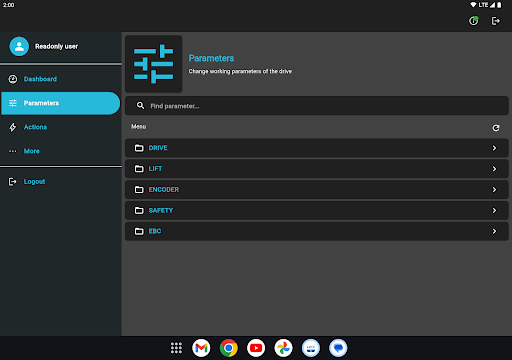This screenshot has height=360, width=512.
Task: Click the DRIVE folder icon
Action: point(139,148)
